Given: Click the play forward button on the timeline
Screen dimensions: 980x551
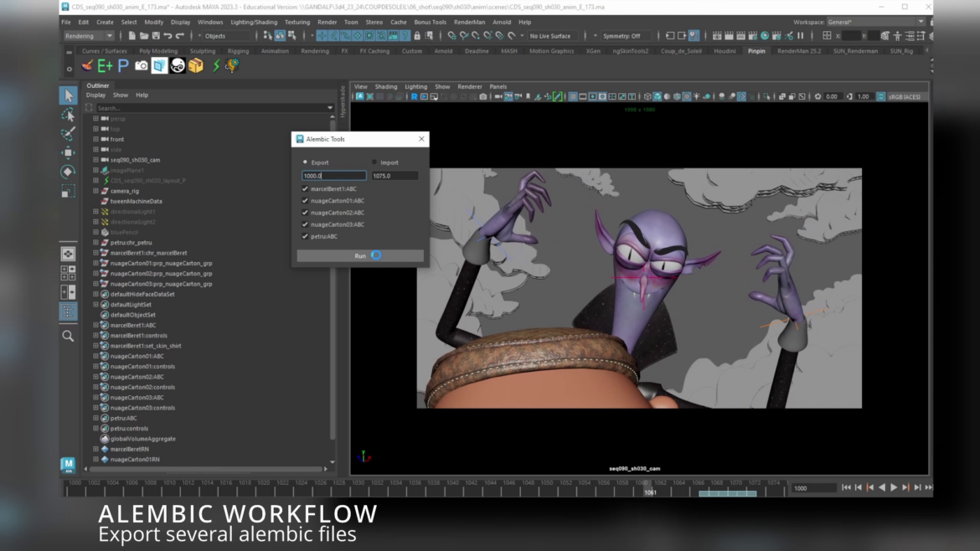Looking at the screenshot, I should point(894,488).
